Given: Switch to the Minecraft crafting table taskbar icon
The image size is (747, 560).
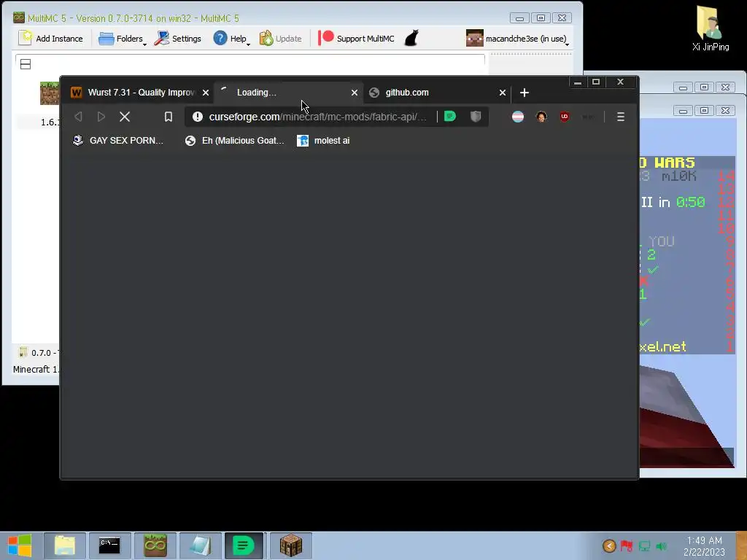Looking at the screenshot, I should pyautogui.click(x=291, y=545).
